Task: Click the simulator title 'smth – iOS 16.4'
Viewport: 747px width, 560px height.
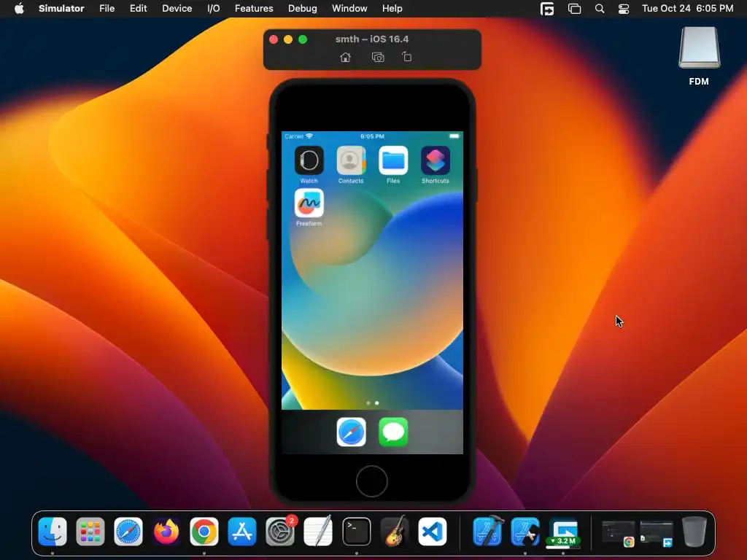Action: coord(372,39)
